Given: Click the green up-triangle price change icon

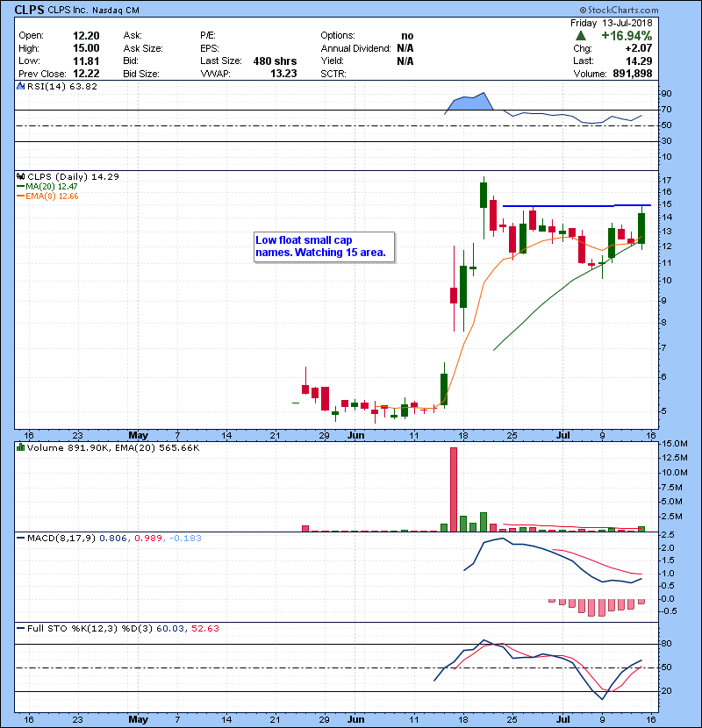Looking at the screenshot, I should (x=580, y=36).
